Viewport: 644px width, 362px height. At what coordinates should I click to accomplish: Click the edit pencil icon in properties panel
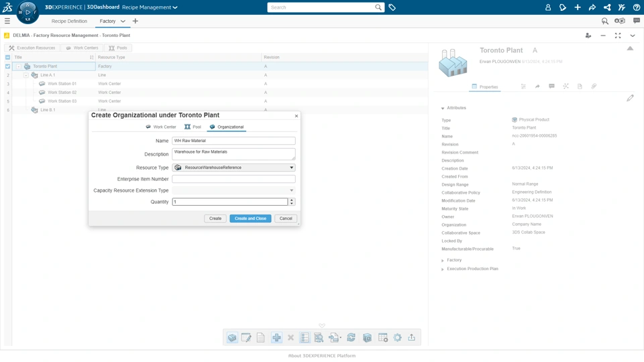point(630,98)
